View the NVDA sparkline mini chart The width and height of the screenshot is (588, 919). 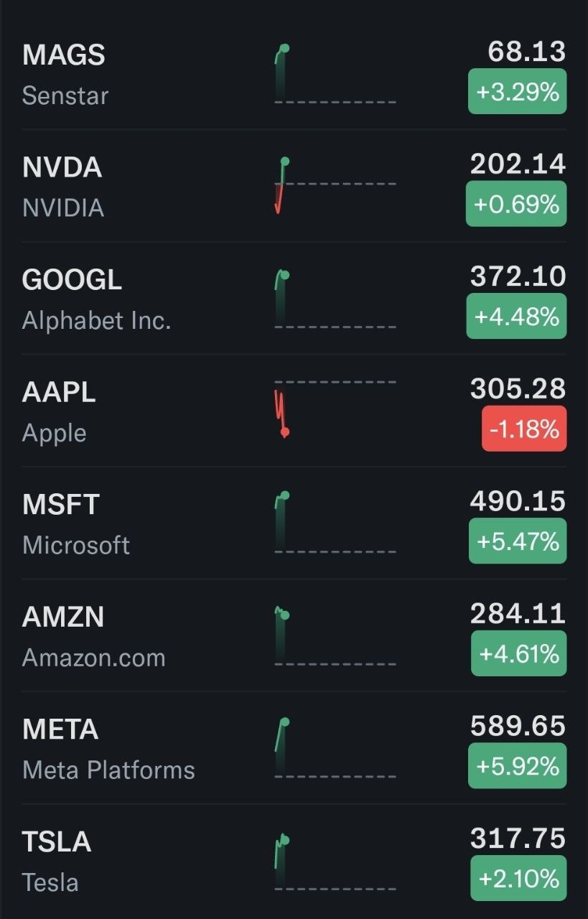click(x=335, y=185)
